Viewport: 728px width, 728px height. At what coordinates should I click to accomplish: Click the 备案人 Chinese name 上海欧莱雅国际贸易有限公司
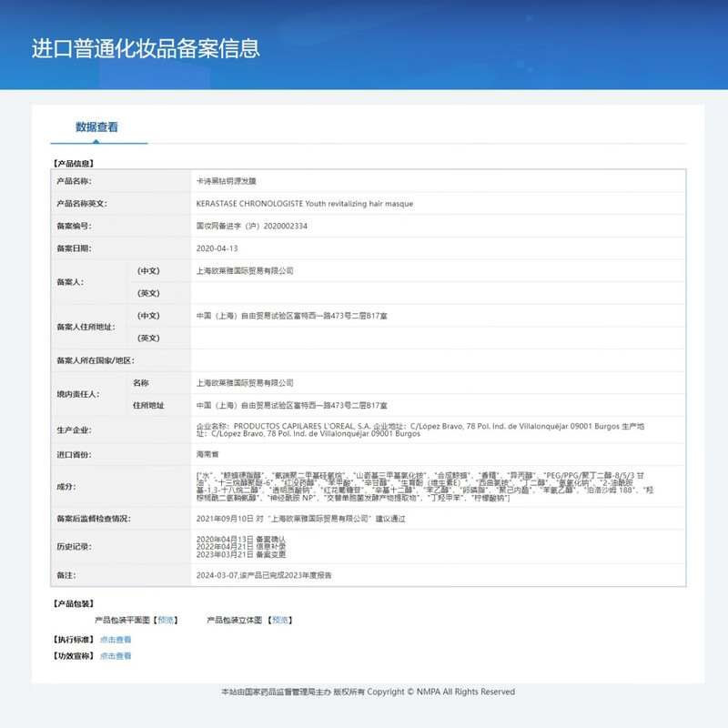coord(245,270)
